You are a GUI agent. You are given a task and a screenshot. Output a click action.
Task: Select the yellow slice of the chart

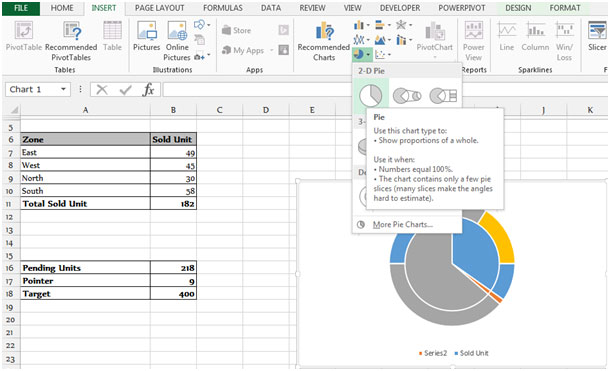(498, 237)
